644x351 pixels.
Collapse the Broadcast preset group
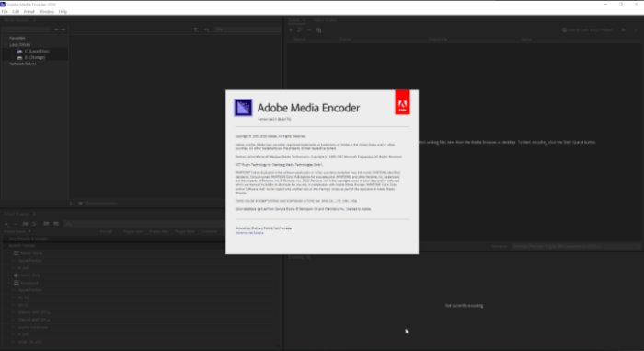[9, 283]
